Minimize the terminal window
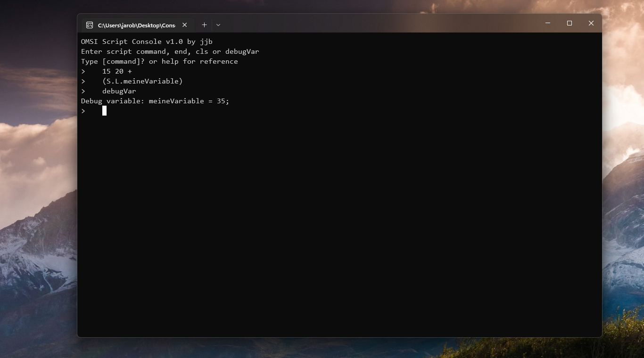The width and height of the screenshot is (644, 358). coord(548,23)
